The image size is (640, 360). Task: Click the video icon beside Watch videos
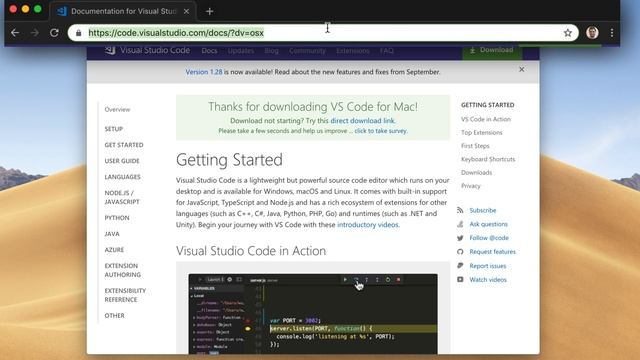[x=460, y=280]
